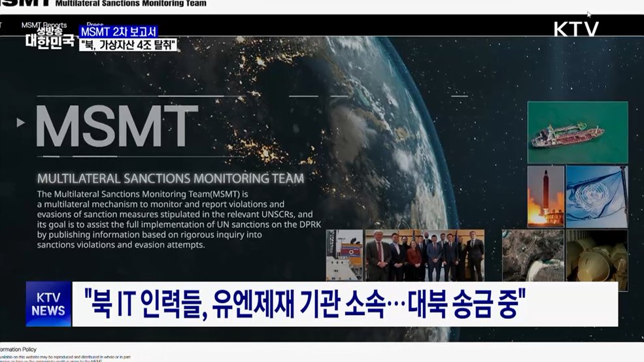Open the missile launch thumbnail image
This screenshot has width=644, height=362.
[x=545, y=196]
